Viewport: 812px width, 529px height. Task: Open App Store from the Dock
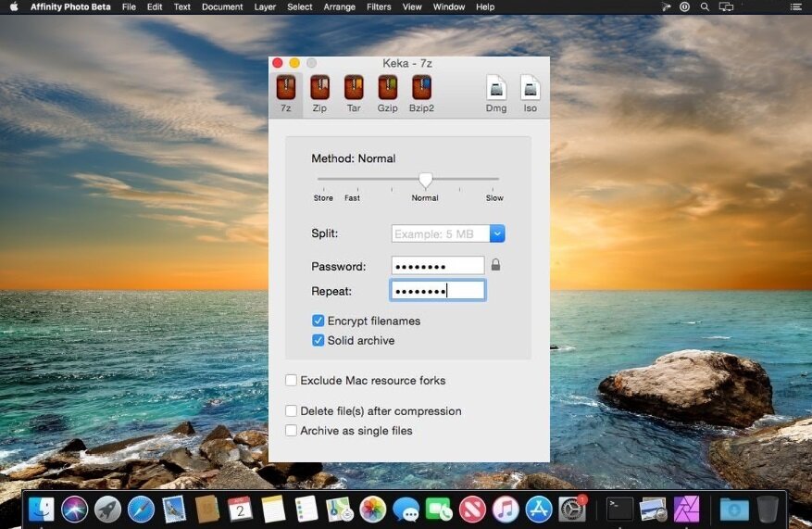pyautogui.click(x=539, y=509)
